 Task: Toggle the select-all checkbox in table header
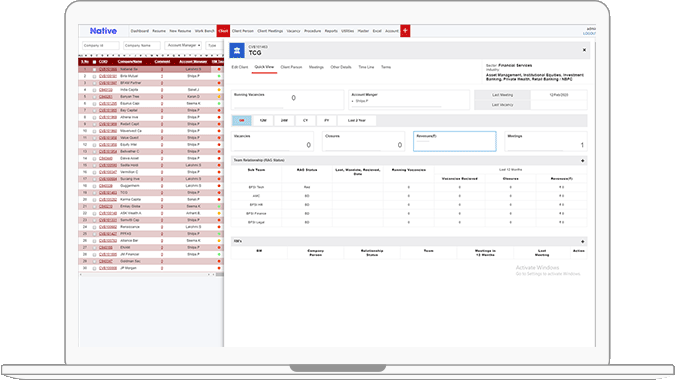point(94,62)
